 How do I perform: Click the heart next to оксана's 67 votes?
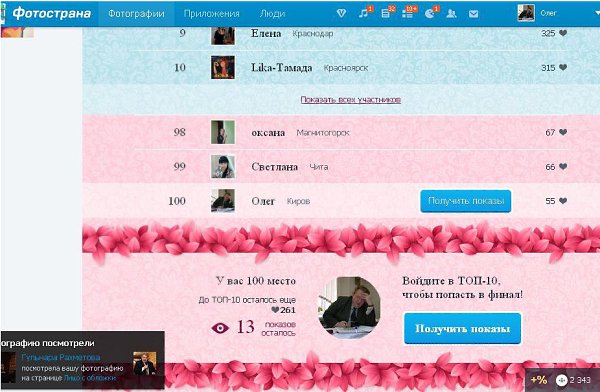(x=563, y=132)
